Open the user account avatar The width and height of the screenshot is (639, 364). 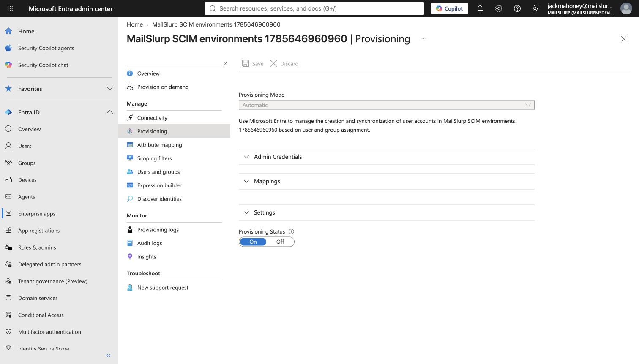[626, 8]
